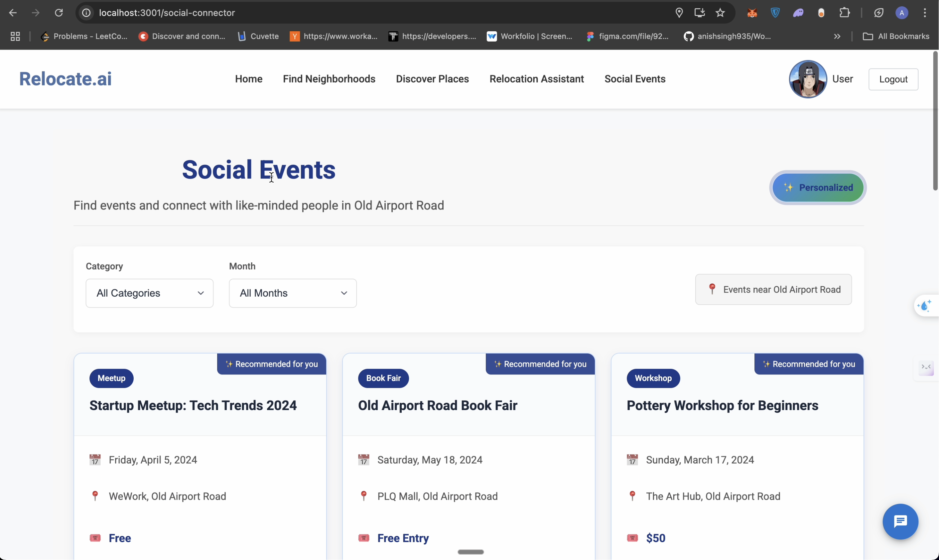939x560 pixels.
Task: Open Discover Places nav item
Action: coord(432,79)
